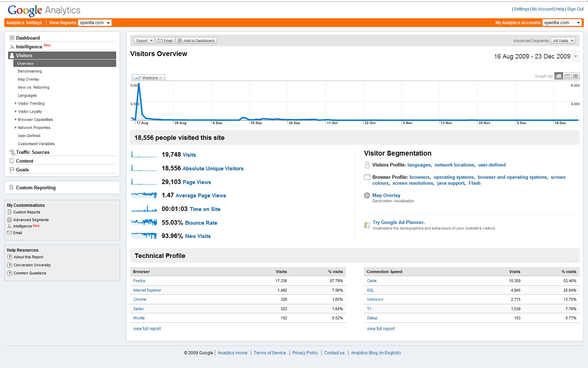Viewport: 588px width, 368px height.
Task: Expand the Browser Capabilities submenu
Action: [15, 120]
